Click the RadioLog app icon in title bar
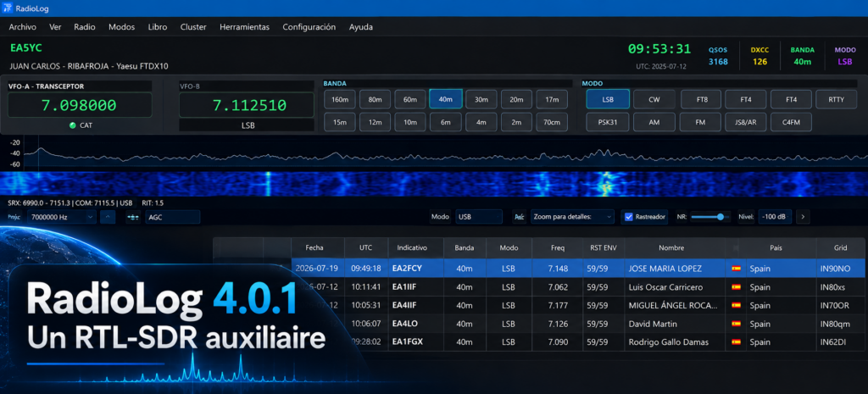Viewport: 868px width, 394px height. 7,8
